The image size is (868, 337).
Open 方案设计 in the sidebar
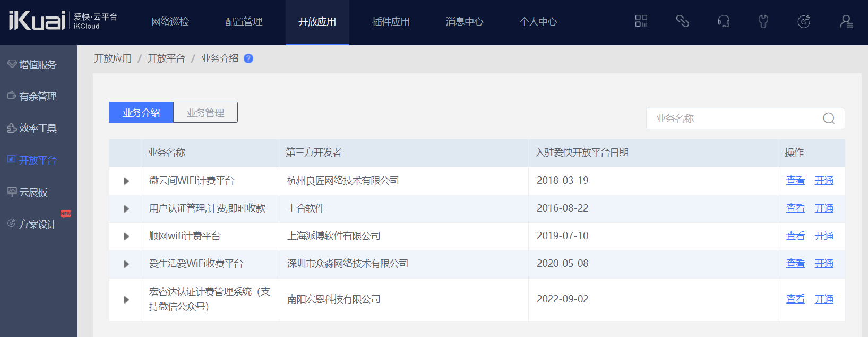38,224
